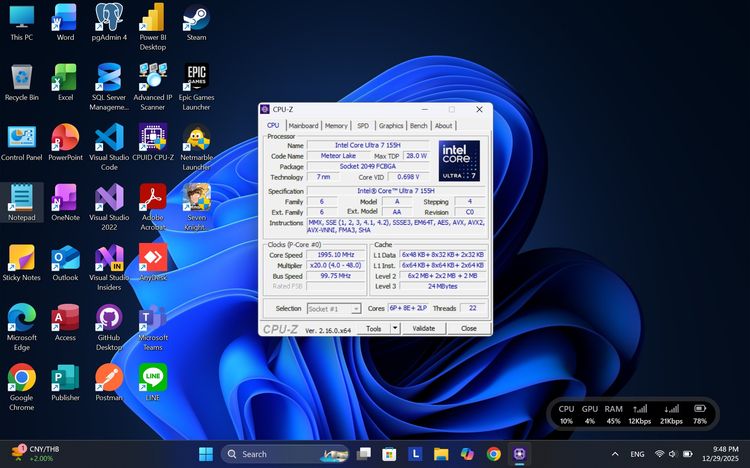Image resolution: width=750 pixels, height=468 pixels.
Task: Select the Postman desktop shortcut
Action: 109,383
